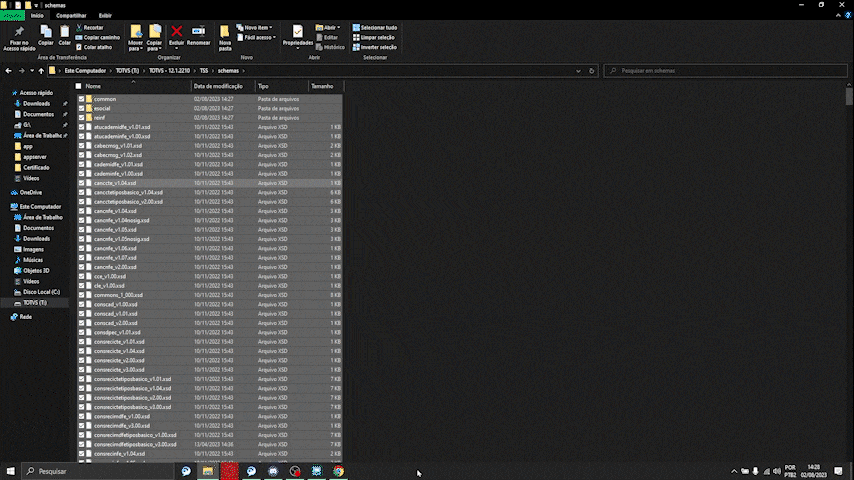Click Colar atalho in the ribbon
This screenshot has width=854, height=480.
point(94,47)
